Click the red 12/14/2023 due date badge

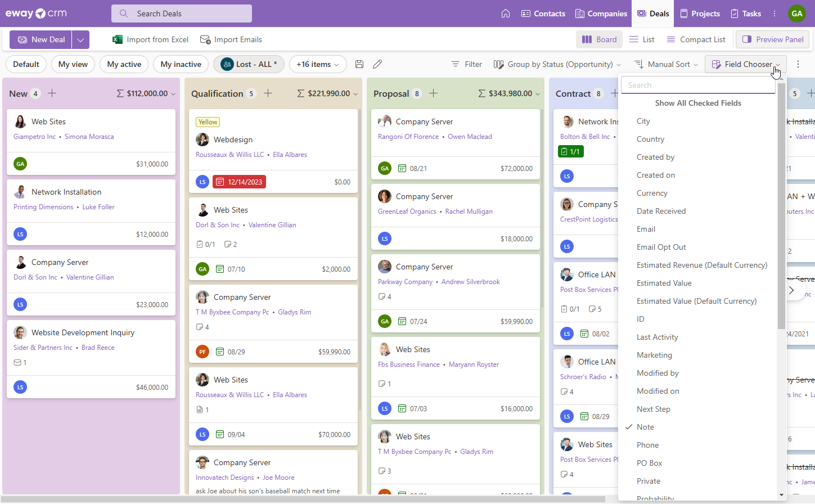point(240,182)
